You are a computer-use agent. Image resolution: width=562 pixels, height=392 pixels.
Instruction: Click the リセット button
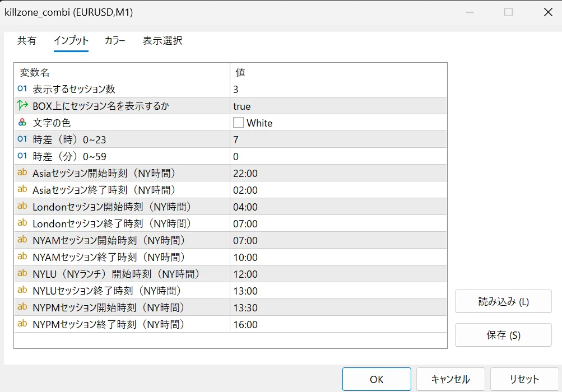[x=524, y=379]
